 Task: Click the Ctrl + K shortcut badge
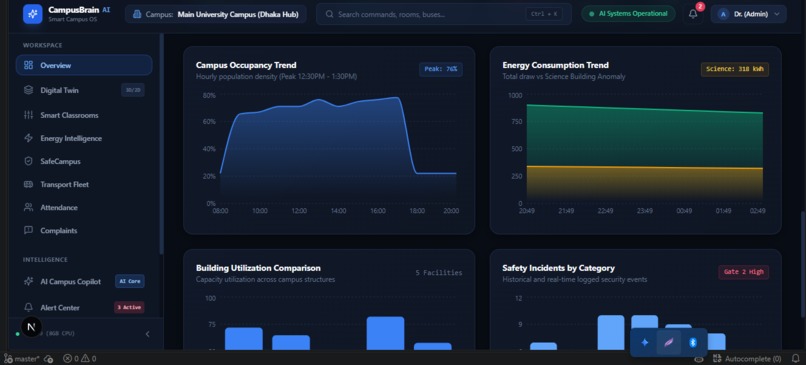point(544,14)
